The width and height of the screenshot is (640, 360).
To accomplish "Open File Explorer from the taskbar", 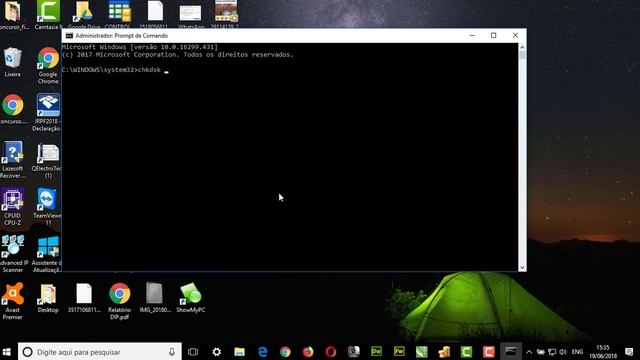I will point(240,352).
